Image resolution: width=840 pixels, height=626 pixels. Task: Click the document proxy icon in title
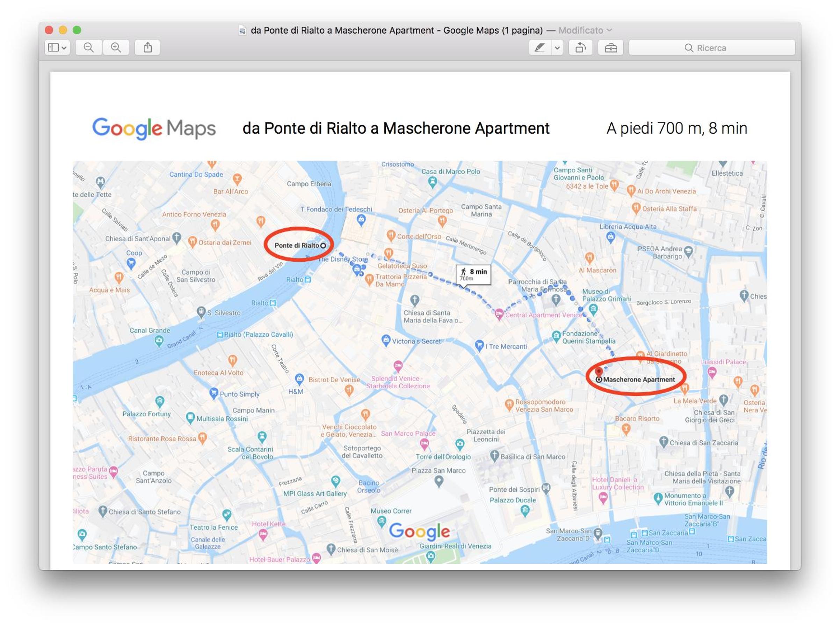point(242,30)
